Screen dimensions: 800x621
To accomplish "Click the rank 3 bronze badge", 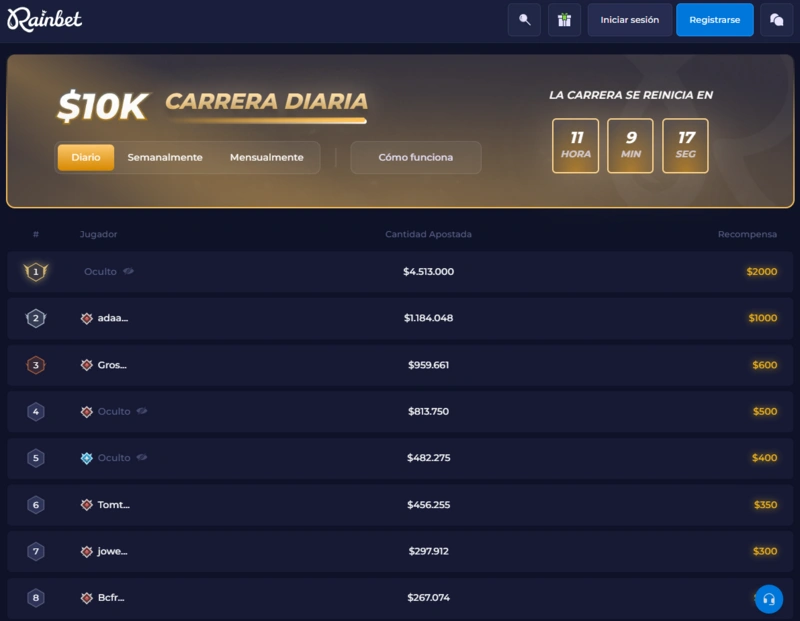I will point(36,365).
